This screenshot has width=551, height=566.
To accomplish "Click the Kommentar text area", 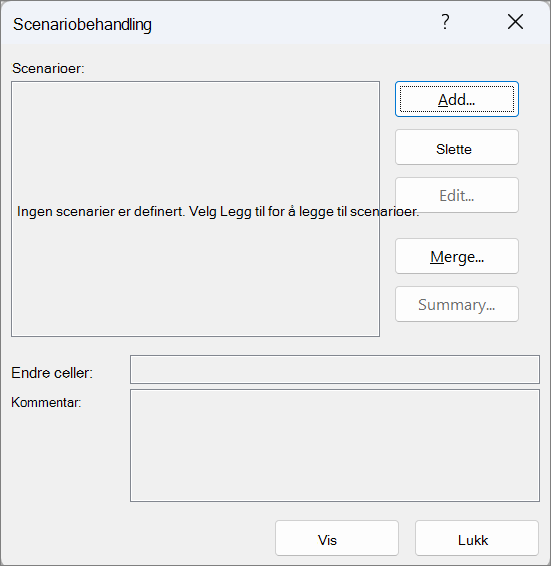I will 335,445.
